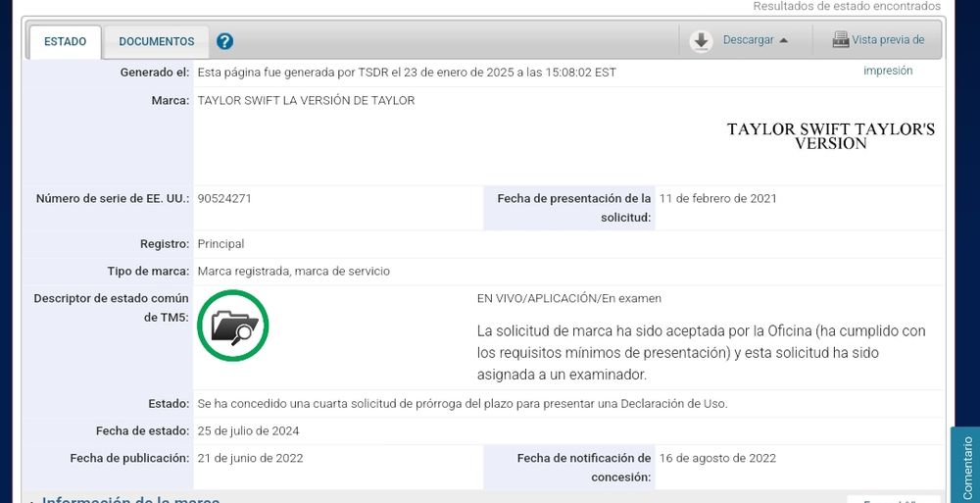Select filing date 11 de febrero de 2021
Viewport: 980px width, 503px height.
pos(717,198)
